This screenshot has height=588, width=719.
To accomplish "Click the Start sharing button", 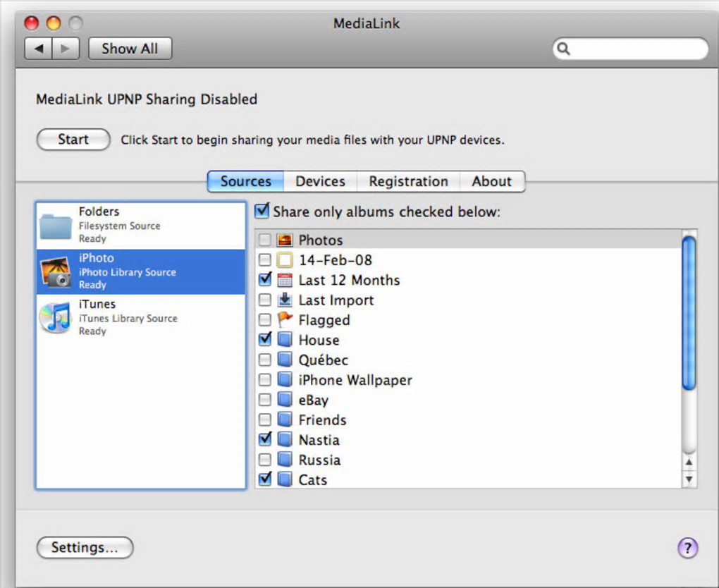I will click(x=73, y=140).
